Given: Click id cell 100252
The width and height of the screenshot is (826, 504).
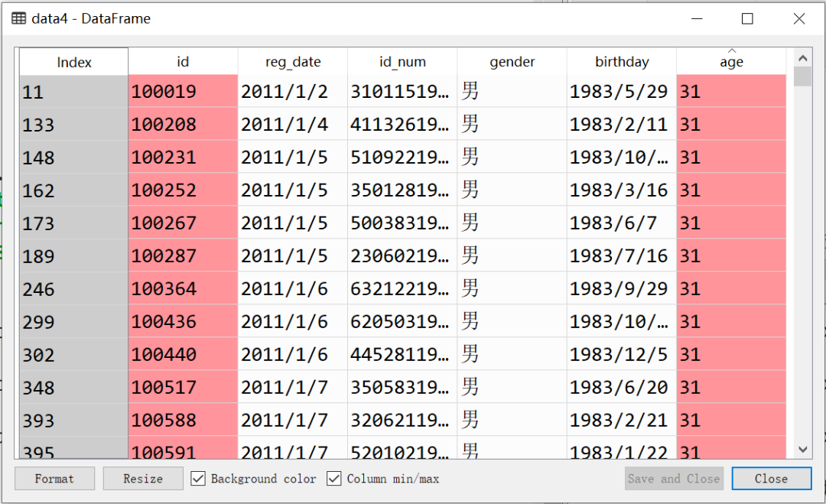Looking at the screenshot, I should tap(183, 190).
